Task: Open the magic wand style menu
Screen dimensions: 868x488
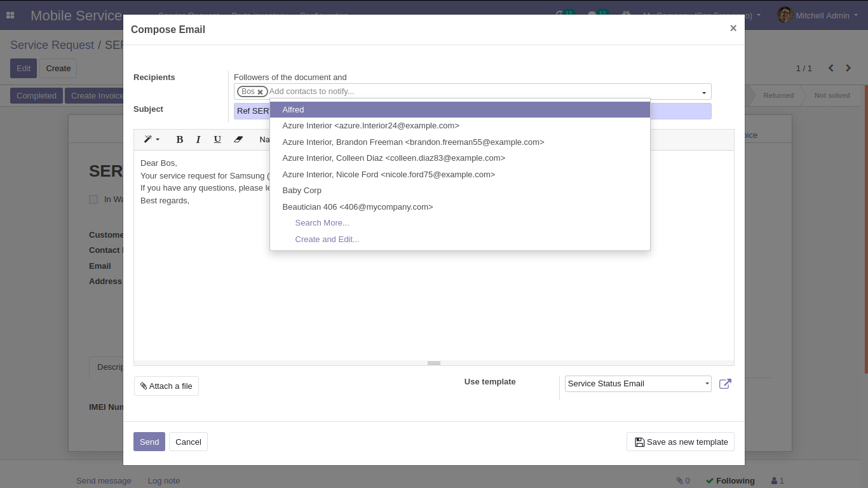Action: pyautogui.click(x=151, y=139)
